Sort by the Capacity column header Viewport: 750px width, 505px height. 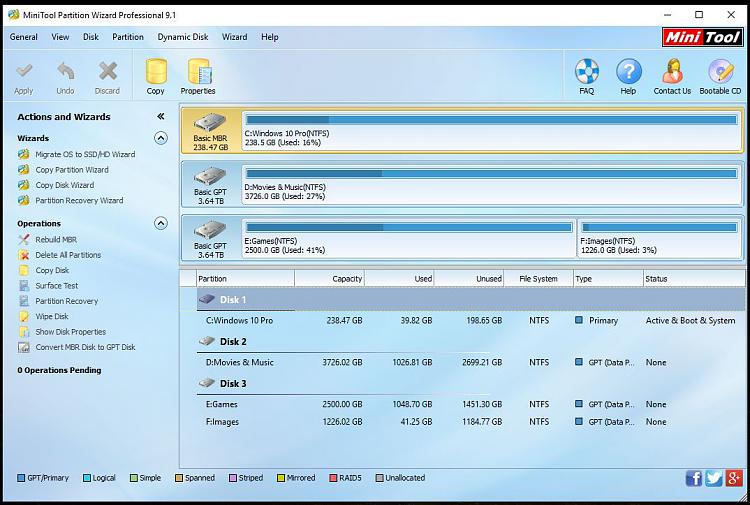[330, 279]
